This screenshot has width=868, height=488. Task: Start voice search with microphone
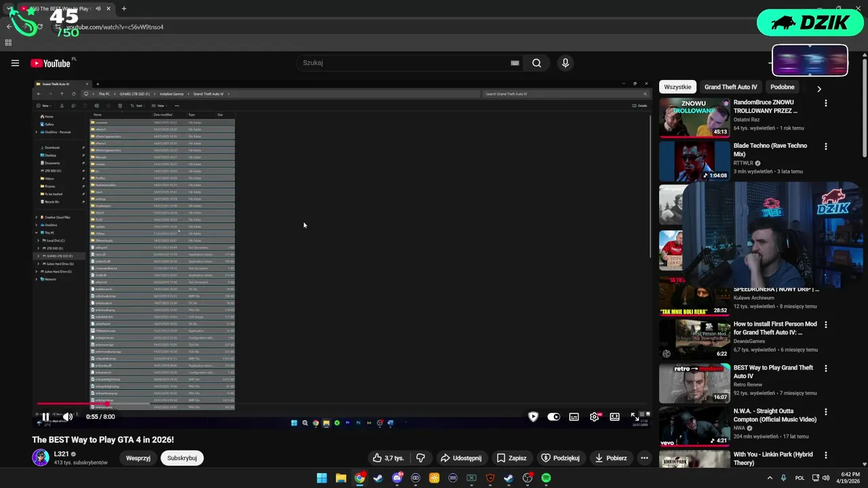tap(565, 63)
